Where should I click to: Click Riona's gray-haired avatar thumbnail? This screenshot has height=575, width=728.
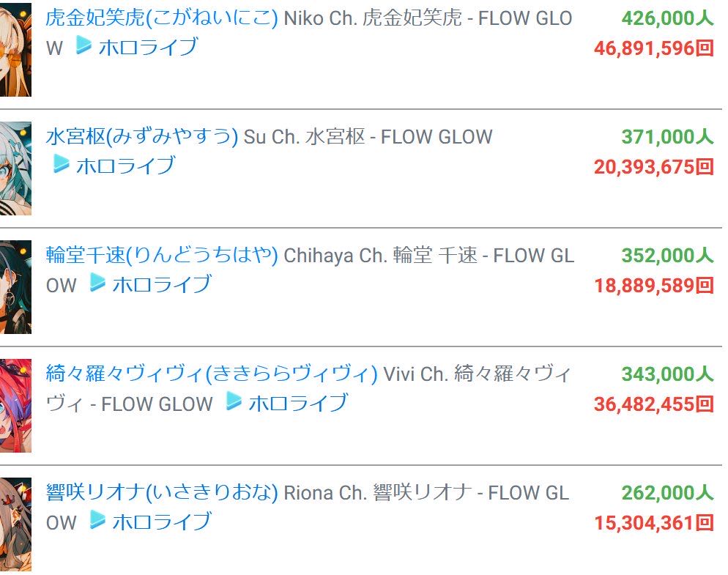tap(15, 524)
